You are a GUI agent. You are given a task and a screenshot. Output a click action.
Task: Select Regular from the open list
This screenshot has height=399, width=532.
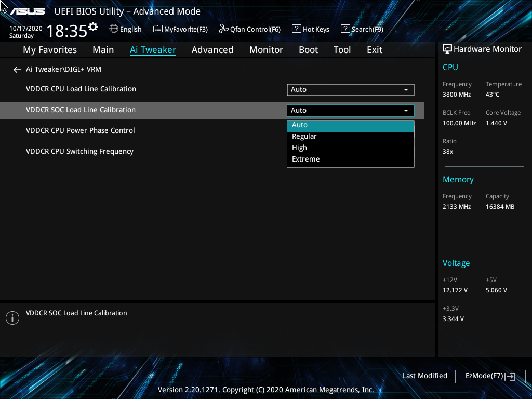pos(351,137)
